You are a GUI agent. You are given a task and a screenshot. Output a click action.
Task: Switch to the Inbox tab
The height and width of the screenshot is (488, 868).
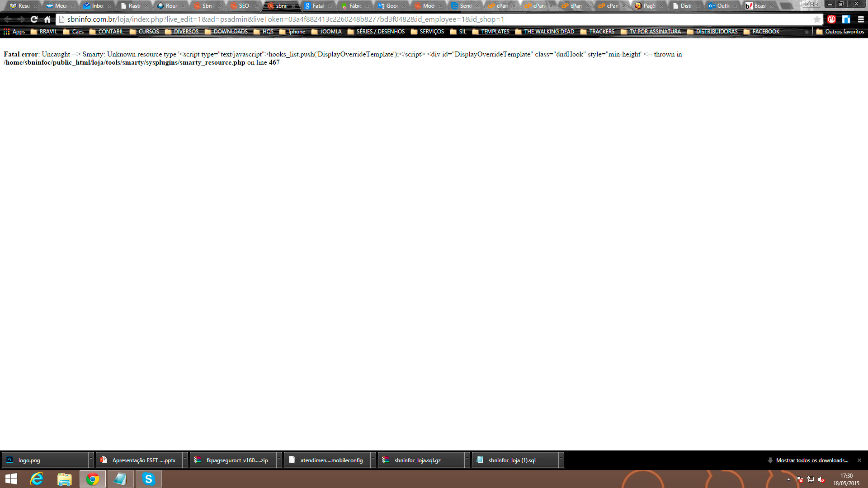click(x=97, y=6)
